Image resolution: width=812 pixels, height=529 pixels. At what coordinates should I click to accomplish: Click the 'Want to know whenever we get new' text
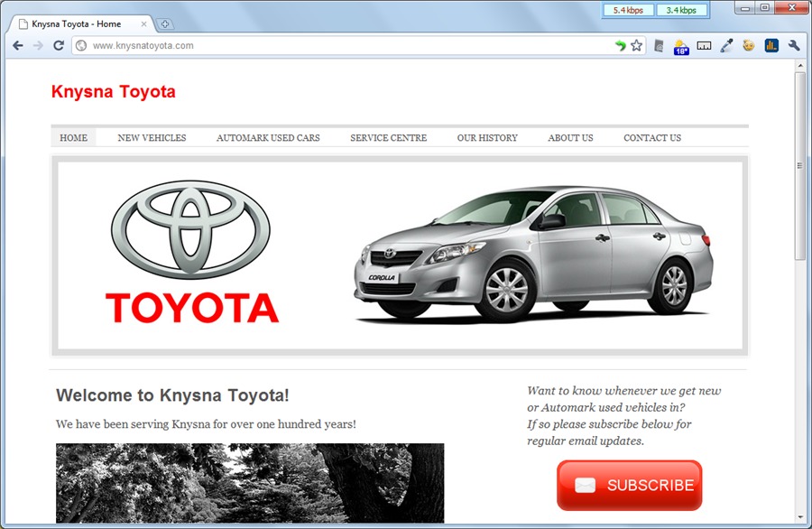point(624,391)
